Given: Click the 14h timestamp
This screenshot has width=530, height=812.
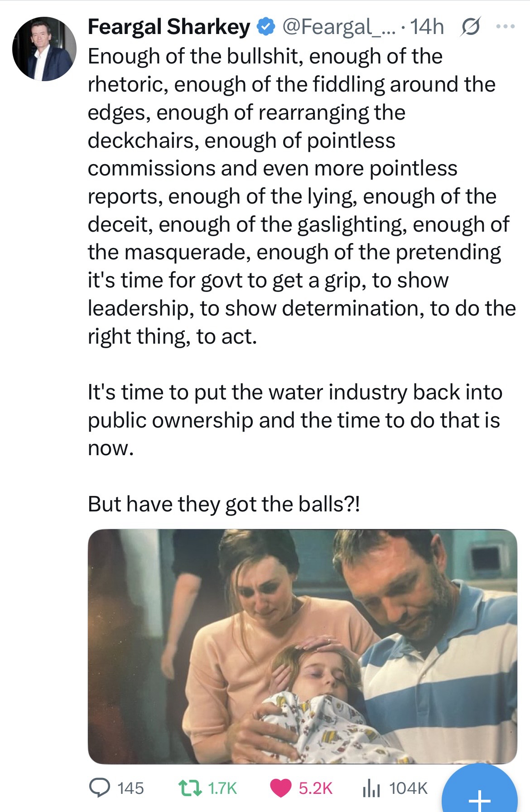Looking at the screenshot, I should coord(428,27).
